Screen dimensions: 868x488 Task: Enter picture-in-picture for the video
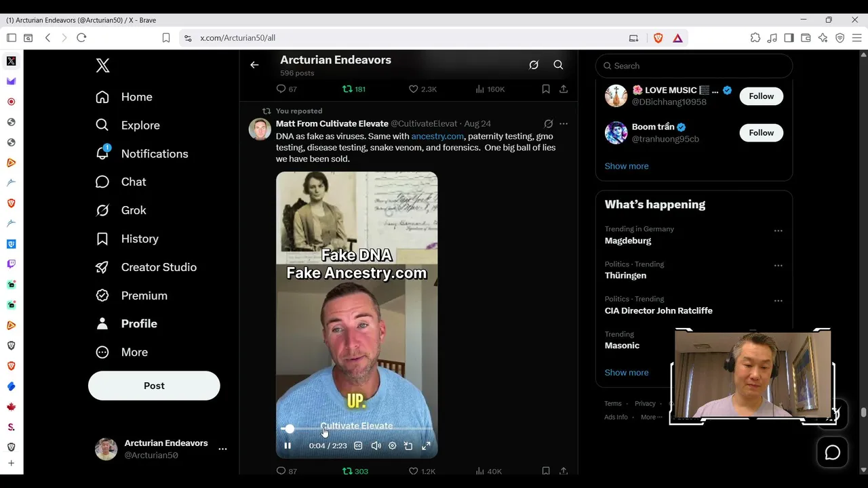pos(408,446)
